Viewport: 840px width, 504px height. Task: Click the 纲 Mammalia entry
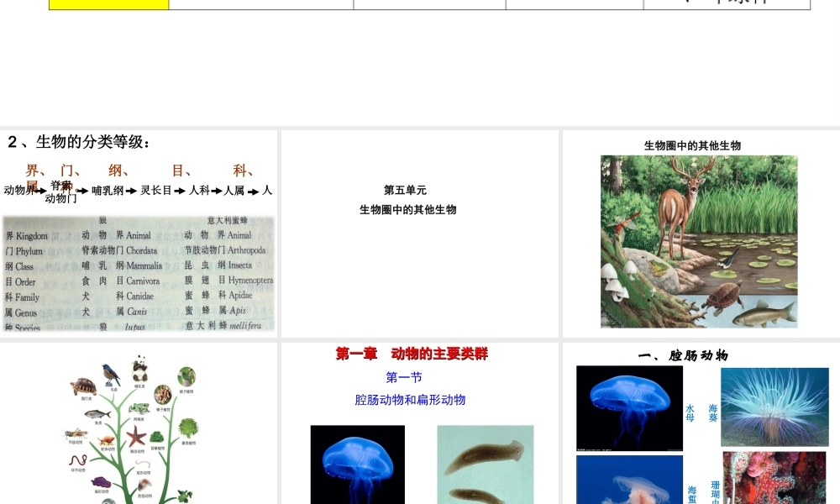(139, 265)
